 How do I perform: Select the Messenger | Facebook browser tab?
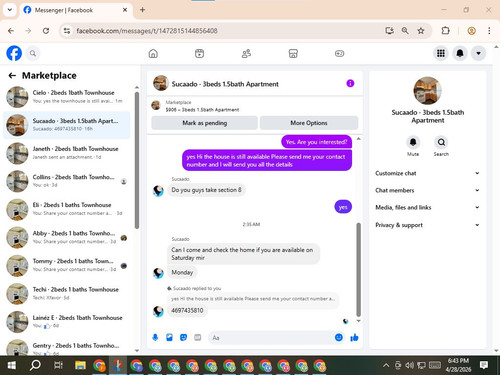coord(76,10)
